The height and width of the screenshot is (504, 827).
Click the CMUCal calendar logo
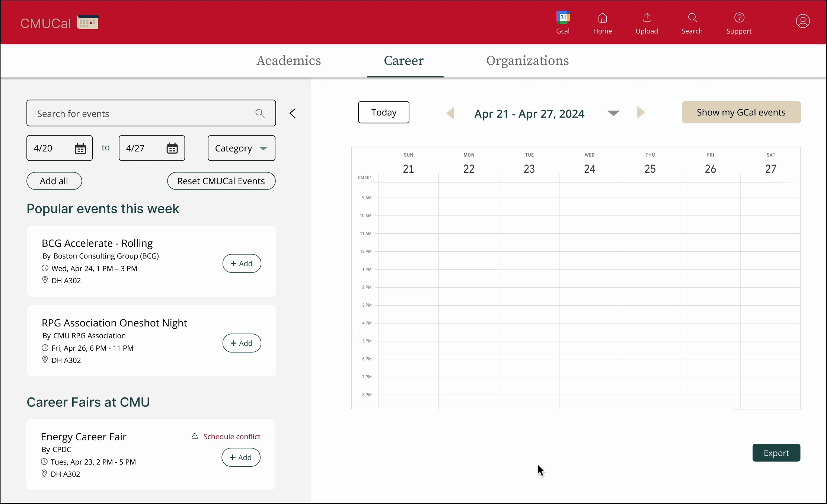tap(87, 22)
